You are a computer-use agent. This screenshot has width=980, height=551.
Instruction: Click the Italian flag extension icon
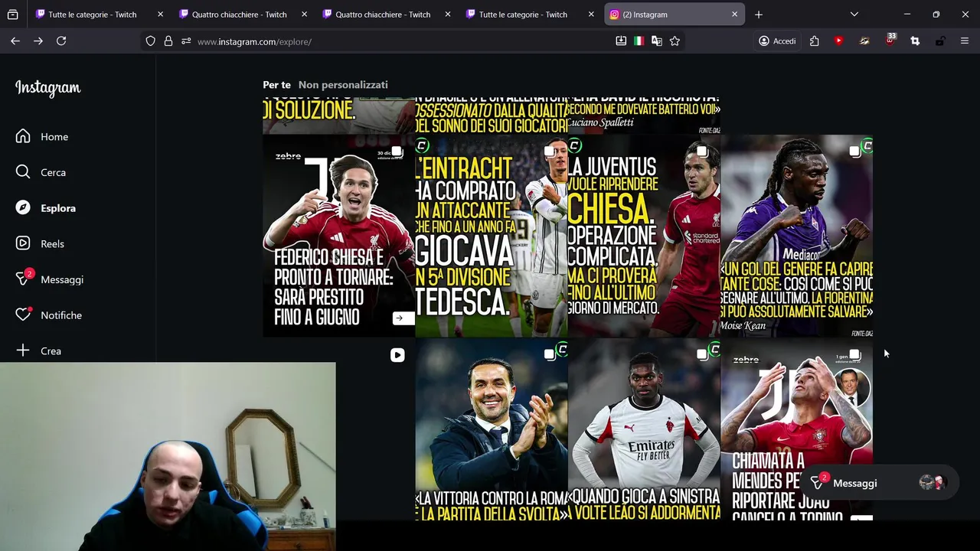(639, 41)
